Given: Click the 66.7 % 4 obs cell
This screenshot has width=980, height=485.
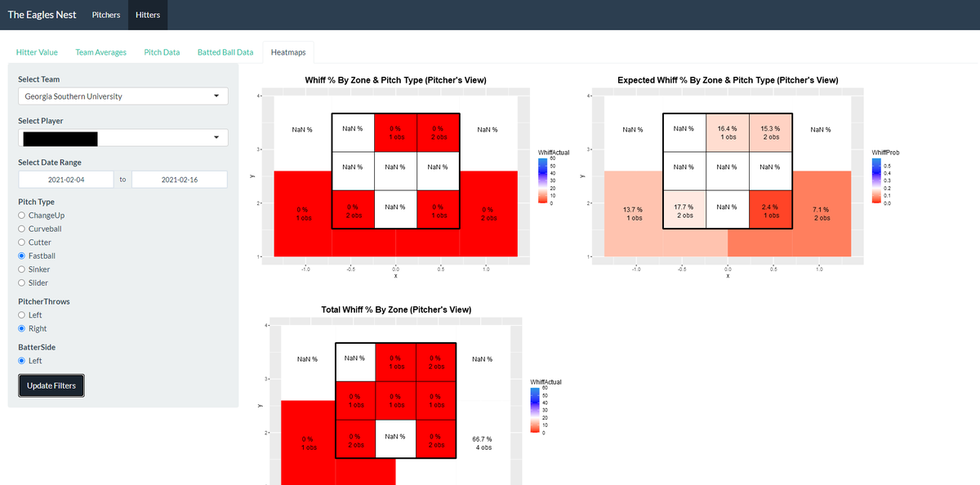Looking at the screenshot, I should click(x=482, y=443).
